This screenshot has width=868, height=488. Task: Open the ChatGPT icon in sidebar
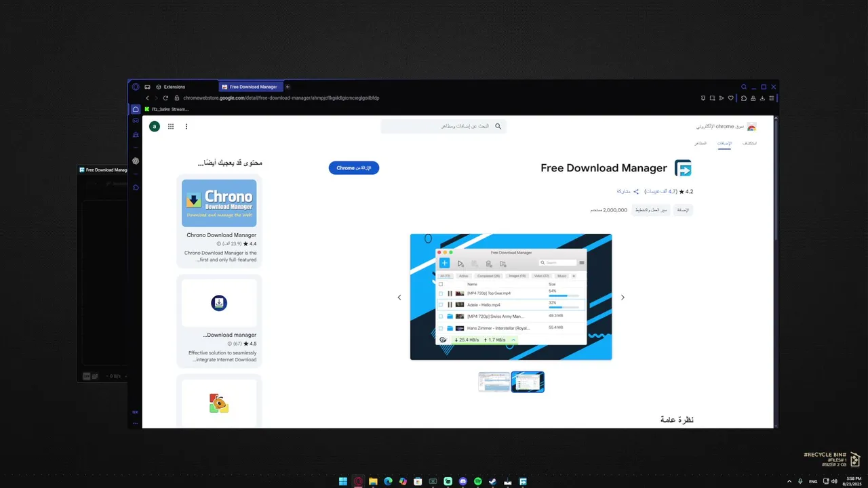tap(136, 161)
